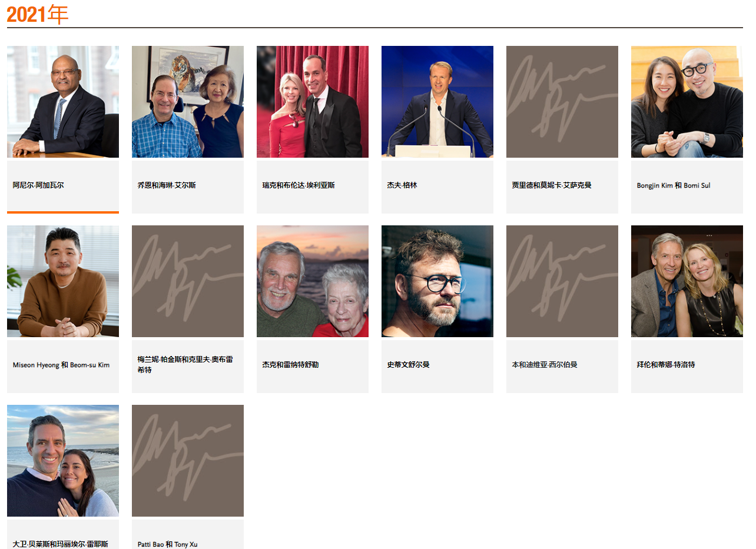Click the 杰夫·格林 name caption
Viewport: 756px width, 549px height.
pyautogui.click(x=402, y=185)
